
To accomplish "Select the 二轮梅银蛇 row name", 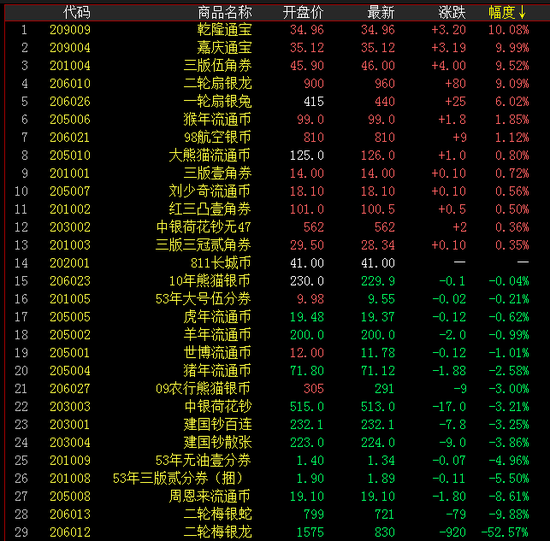I will [x=217, y=515].
